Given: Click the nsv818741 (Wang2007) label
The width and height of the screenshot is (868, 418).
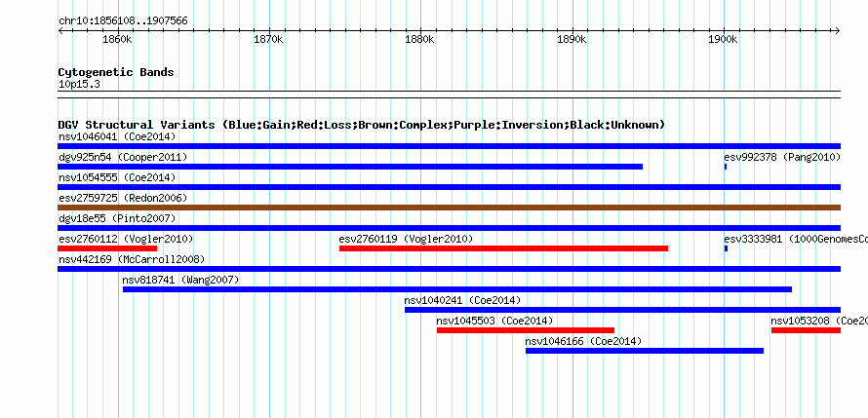Looking at the screenshot, I should pyautogui.click(x=180, y=280).
